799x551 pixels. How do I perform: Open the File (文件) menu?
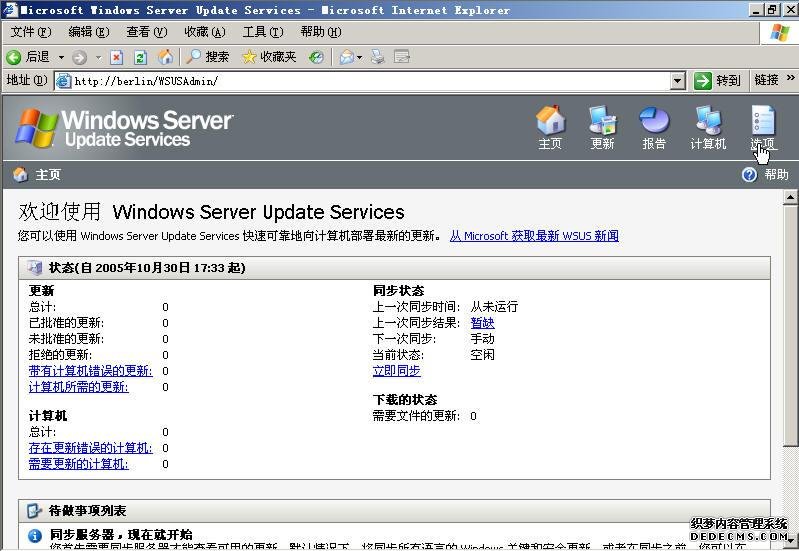coord(31,32)
